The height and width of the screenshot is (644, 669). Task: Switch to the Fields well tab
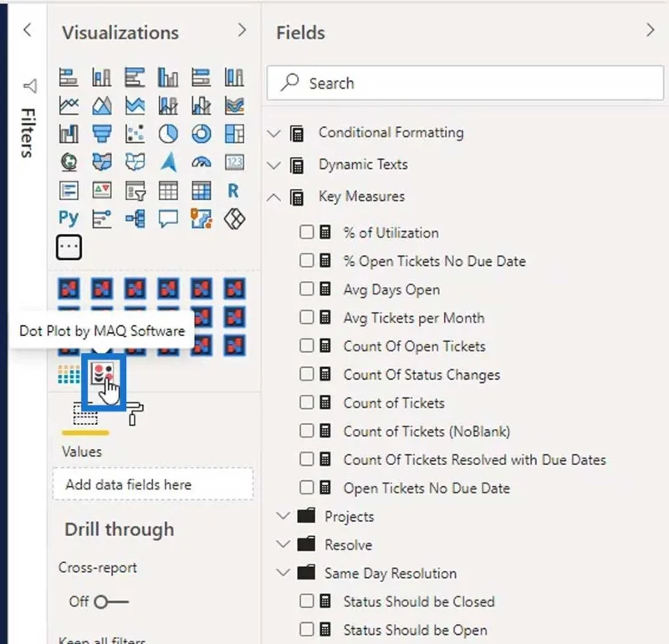[x=85, y=415]
